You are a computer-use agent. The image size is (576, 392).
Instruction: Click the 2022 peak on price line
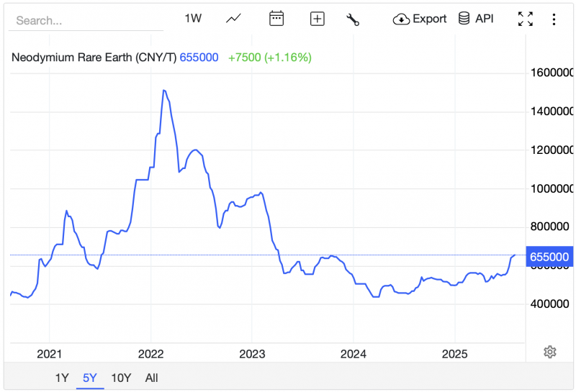[x=164, y=91]
